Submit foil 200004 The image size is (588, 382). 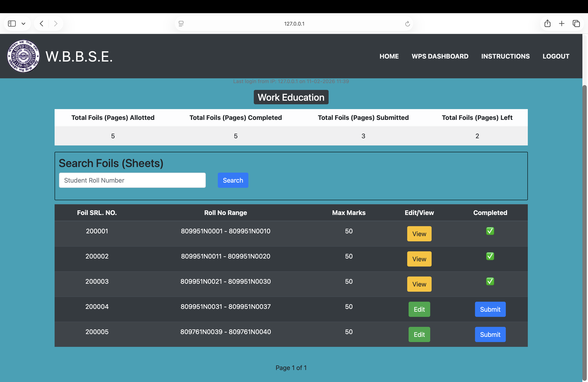(490, 309)
